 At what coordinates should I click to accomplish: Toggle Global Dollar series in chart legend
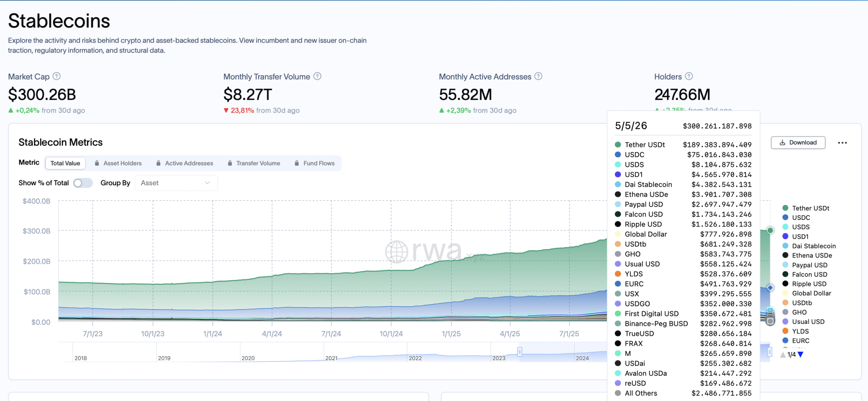tap(807, 293)
